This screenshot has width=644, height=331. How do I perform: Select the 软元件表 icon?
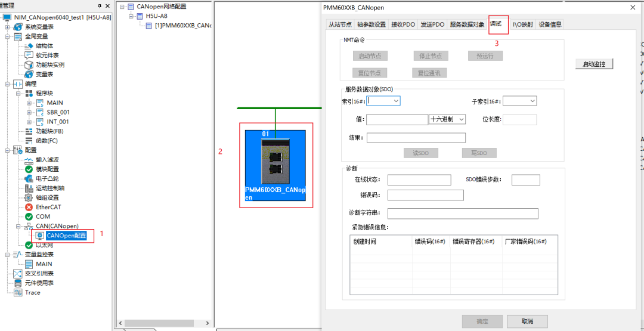29,55
